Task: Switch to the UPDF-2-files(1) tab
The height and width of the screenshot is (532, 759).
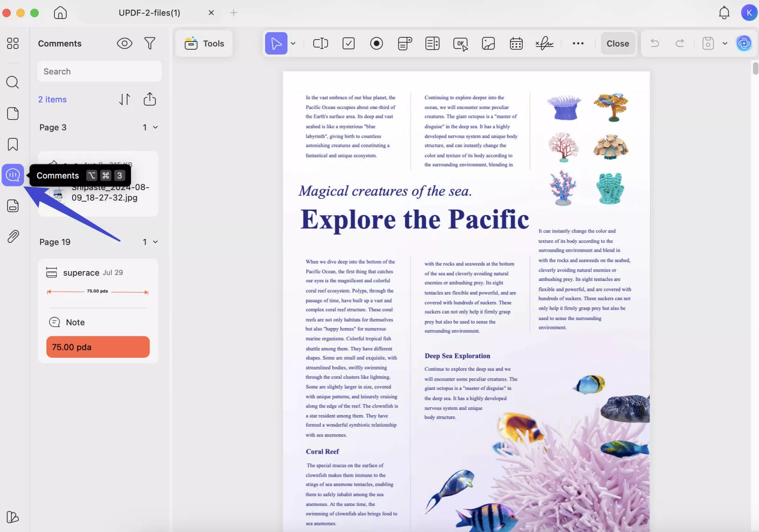Action: (x=149, y=13)
